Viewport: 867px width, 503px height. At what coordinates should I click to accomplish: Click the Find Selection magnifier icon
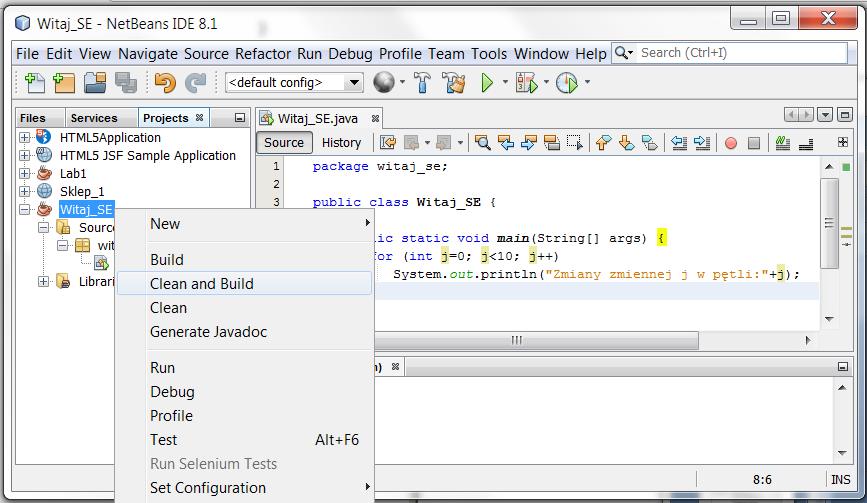click(482, 143)
